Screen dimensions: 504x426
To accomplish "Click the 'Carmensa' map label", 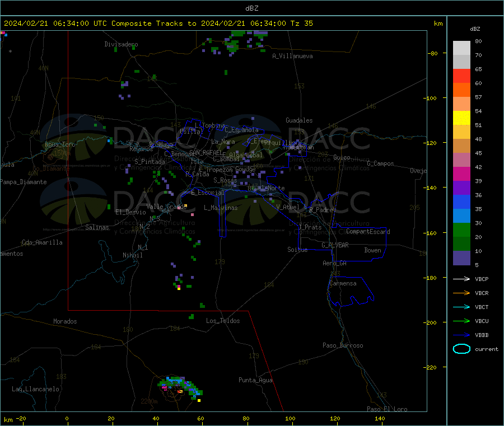I will click(x=343, y=283).
